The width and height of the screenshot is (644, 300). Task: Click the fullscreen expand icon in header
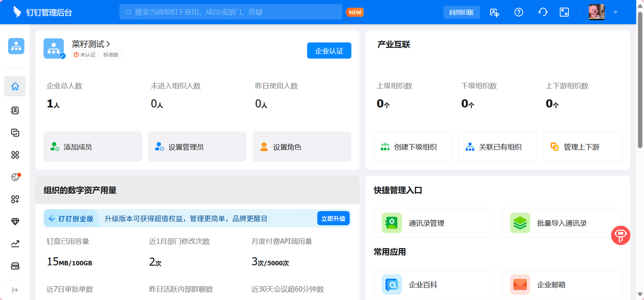pos(565,12)
